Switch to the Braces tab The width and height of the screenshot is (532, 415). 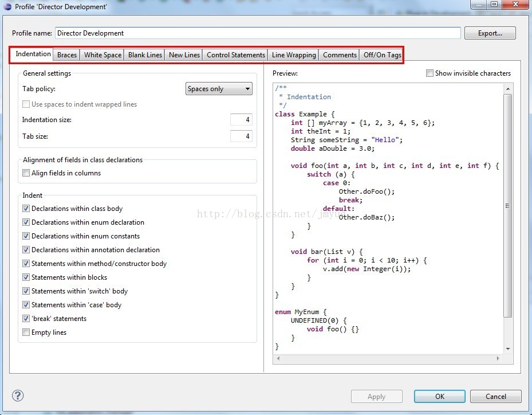(x=67, y=54)
